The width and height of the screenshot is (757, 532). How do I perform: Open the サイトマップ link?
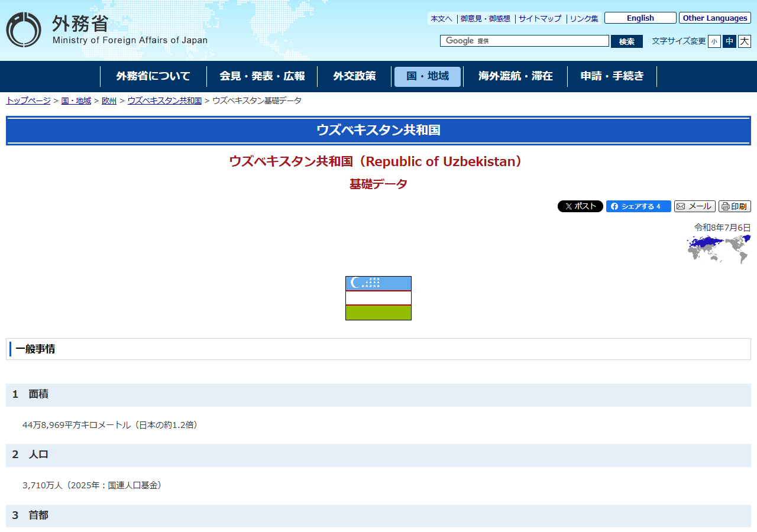(x=539, y=18)
